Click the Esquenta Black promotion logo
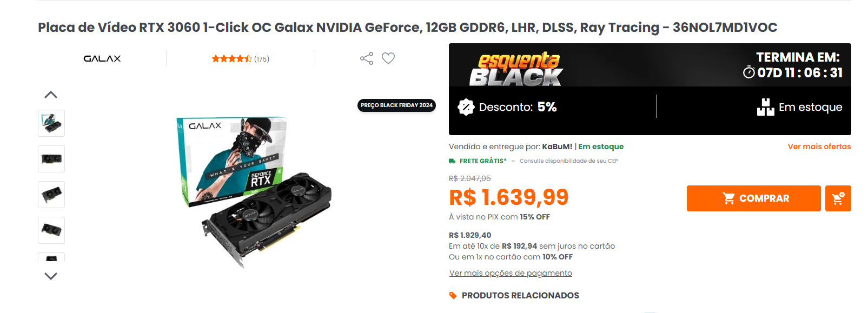The width and height of the screenshot is (868, 313). tap(516, 69)
